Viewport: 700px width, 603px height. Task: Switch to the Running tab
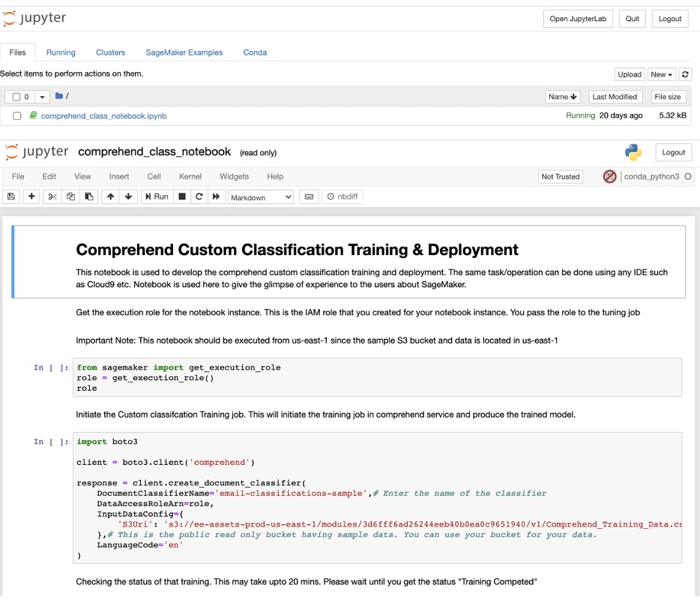tap(61, 52)
